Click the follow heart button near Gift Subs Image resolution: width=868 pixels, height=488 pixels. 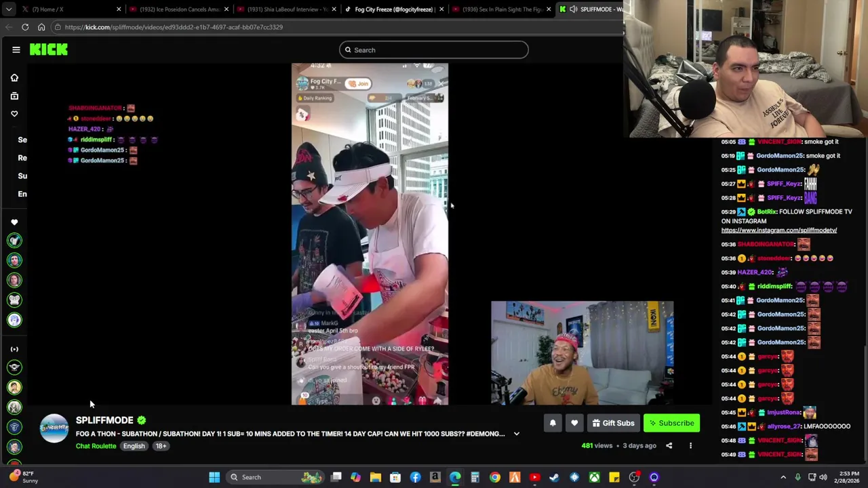[x=574, y=423]
